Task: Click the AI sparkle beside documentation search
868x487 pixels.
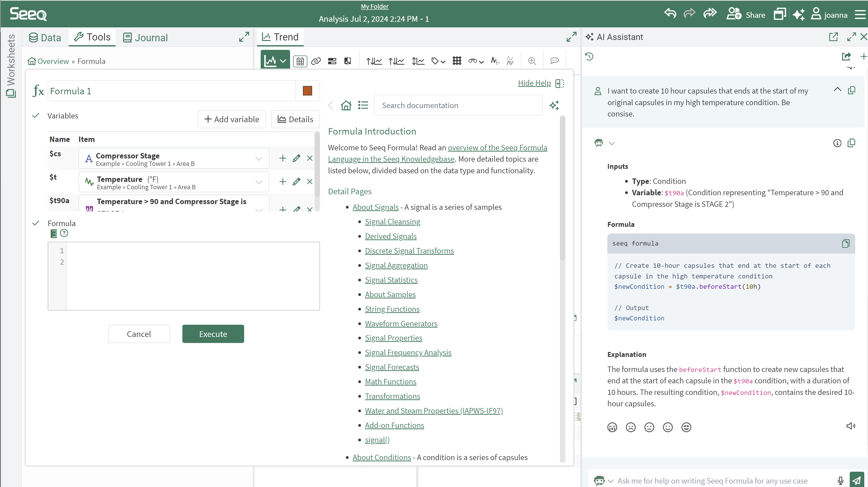Action: click(x=554, y=105)
